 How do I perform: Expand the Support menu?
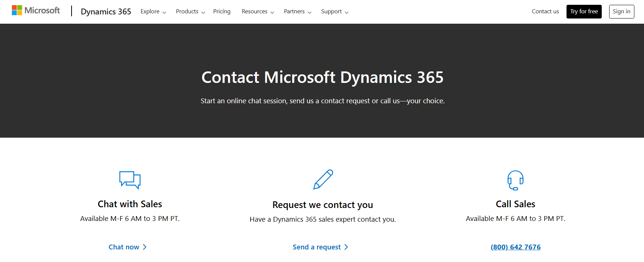pos(334,11)
